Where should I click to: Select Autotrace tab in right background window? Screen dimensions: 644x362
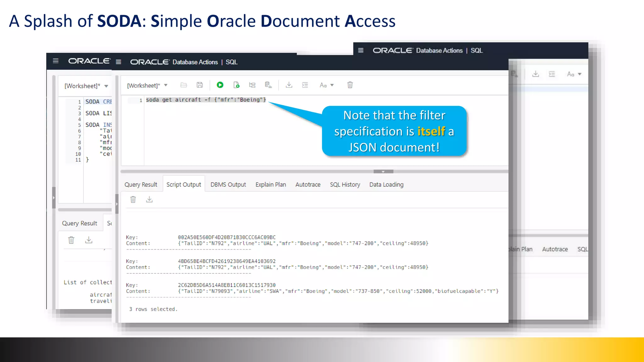tap(555, 249)
